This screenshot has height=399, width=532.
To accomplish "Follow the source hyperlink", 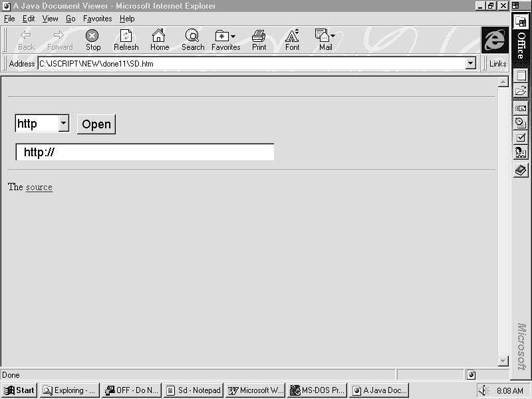I will tap(39, 188).
